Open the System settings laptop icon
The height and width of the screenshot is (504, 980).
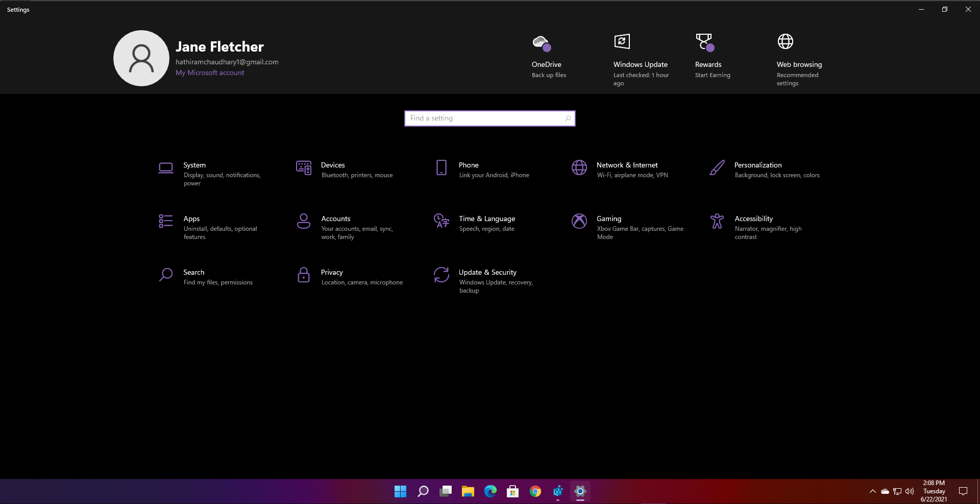(x=166, y=167)
